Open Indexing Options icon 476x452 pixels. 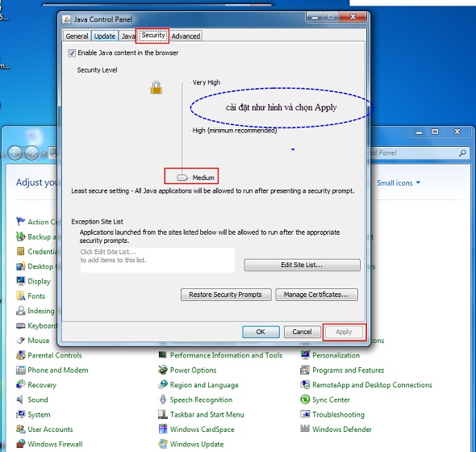click(x=20, y=311)
